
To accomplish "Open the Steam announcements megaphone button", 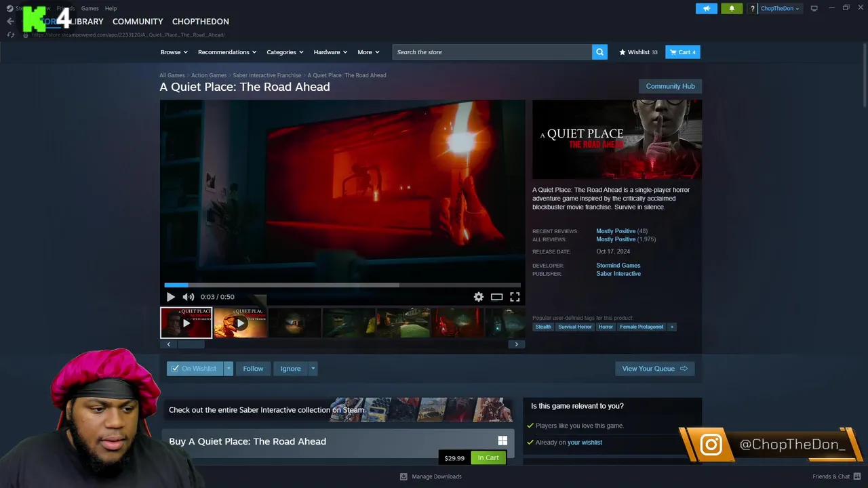I will (706, 8).
